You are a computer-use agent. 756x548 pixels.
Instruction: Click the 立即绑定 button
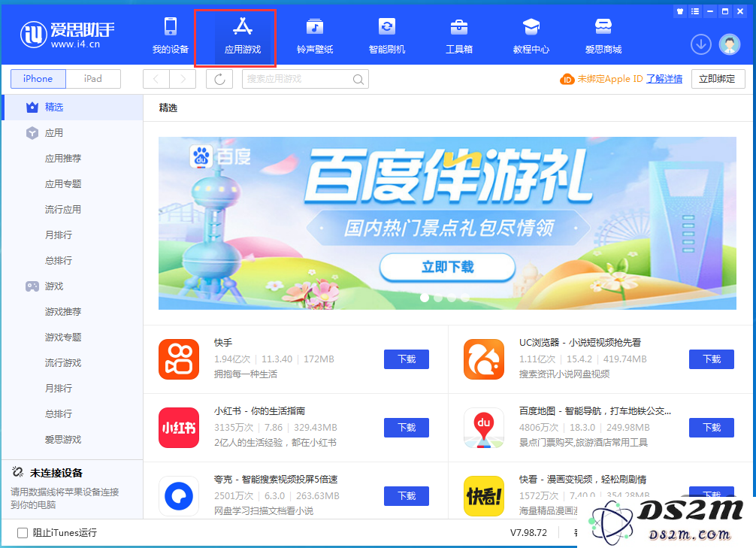click(718, 79)
